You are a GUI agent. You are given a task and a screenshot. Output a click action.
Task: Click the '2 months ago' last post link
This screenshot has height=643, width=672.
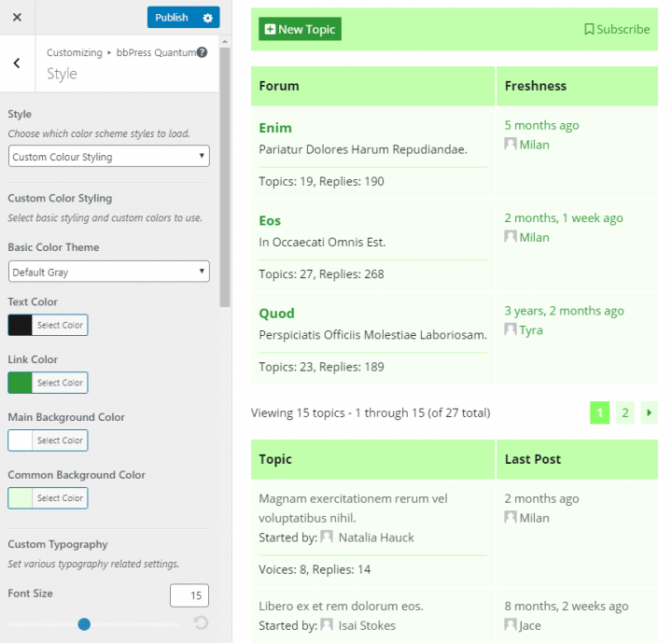(541, 498)
